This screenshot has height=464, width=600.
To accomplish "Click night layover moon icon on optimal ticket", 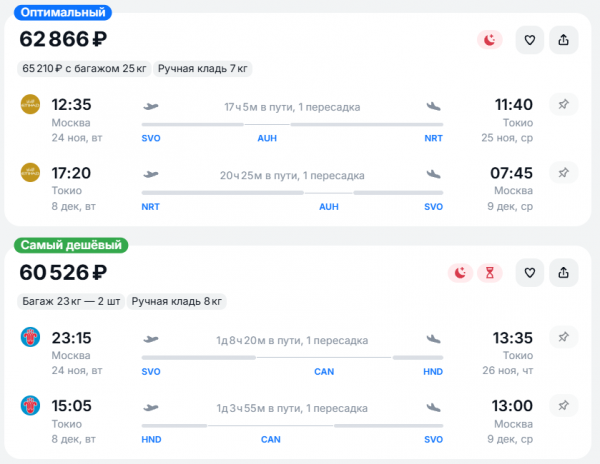I will point(489,40).
